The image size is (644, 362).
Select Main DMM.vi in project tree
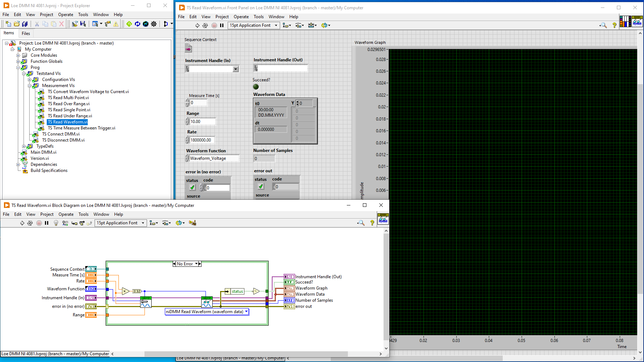pyautogui.click(x=43, y=152)
